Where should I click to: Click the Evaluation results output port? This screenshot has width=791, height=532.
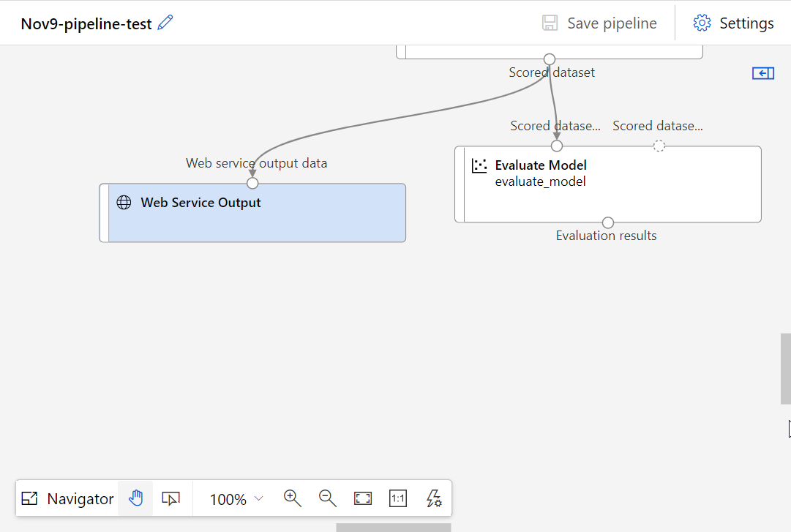608,222
